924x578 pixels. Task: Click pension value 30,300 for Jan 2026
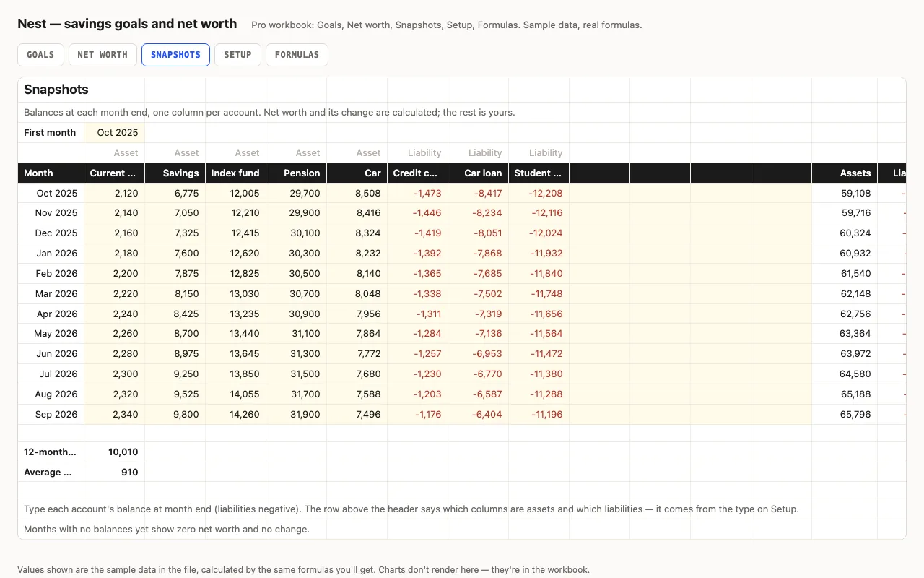point(297,254)
